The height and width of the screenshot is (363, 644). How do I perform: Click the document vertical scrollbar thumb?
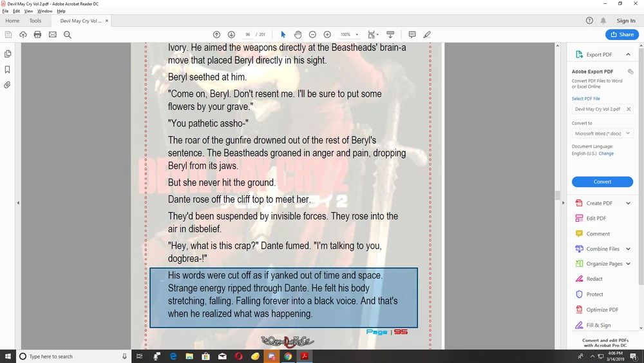557,195
